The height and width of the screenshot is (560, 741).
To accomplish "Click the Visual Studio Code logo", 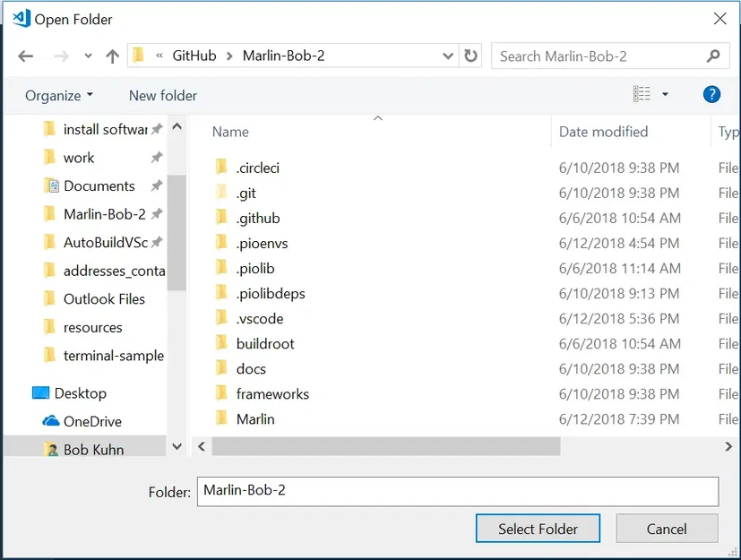I will click(20, 17).
